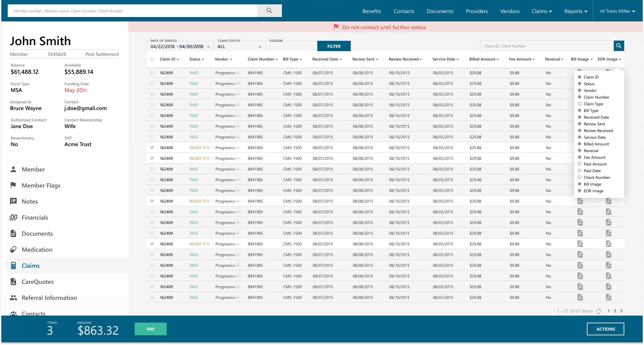Open Referral Information via its people icon

pos(13,298)
